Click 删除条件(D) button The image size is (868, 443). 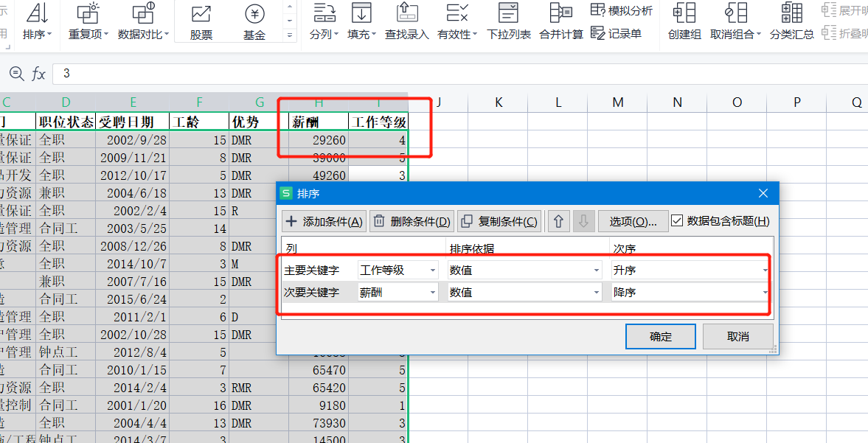[412, 221]
